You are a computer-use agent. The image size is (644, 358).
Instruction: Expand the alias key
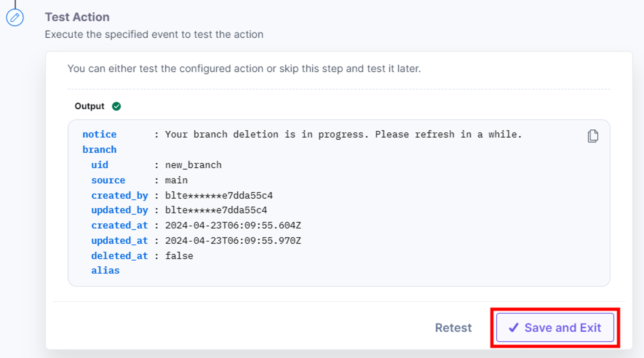(x=105, y=270)
